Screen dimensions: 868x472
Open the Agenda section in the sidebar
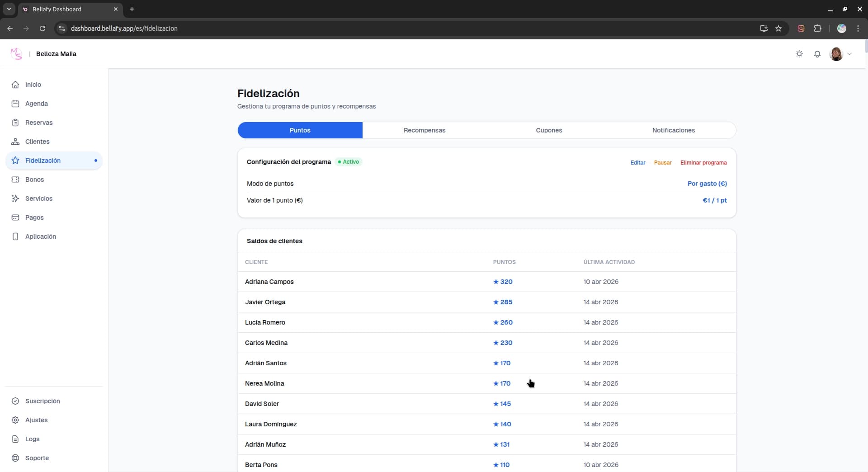37,103
